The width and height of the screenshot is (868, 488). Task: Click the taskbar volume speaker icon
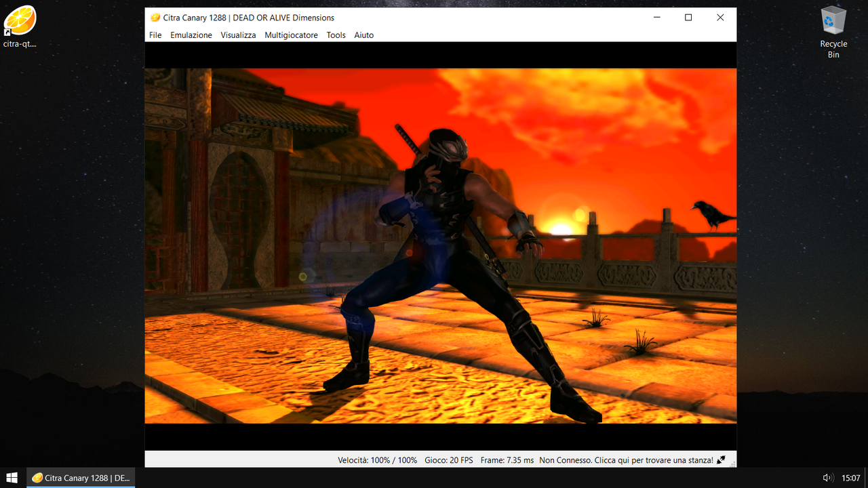827,478
